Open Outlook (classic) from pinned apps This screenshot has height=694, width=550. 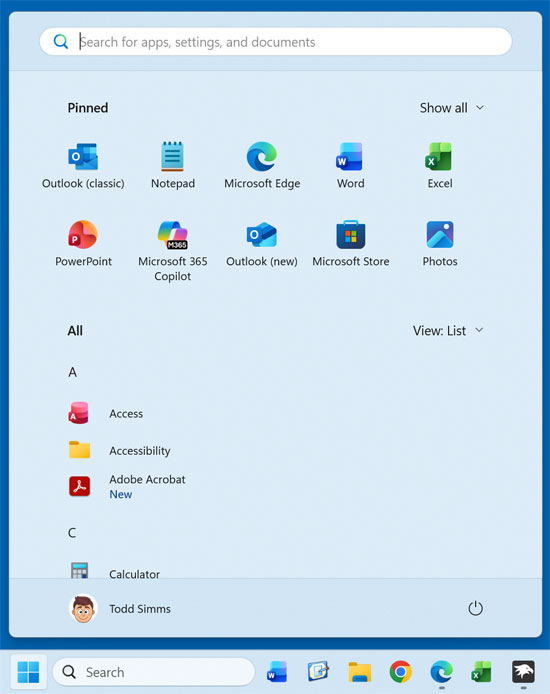(x=83, y=166)
